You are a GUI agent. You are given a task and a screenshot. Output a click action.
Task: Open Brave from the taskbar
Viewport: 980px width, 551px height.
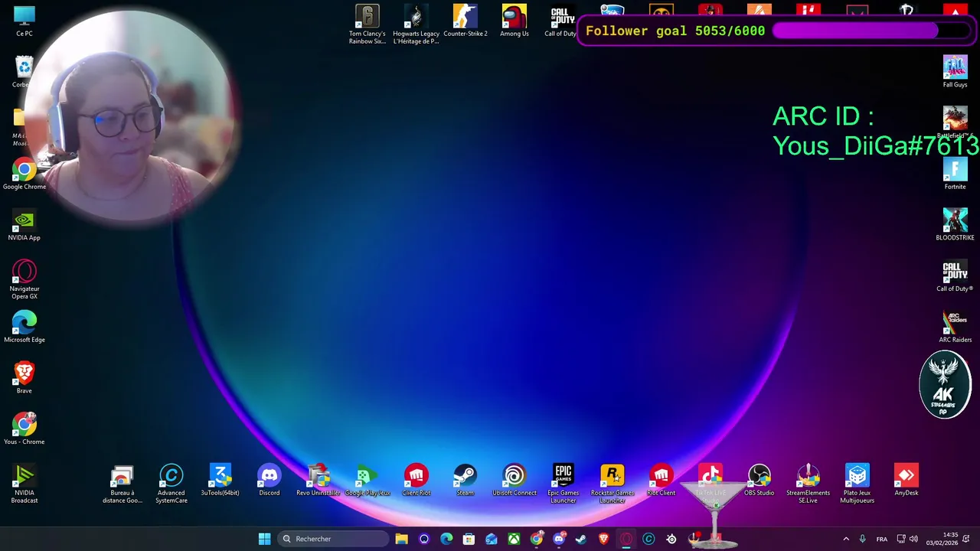pyautogui.click(x=603, y=539)
